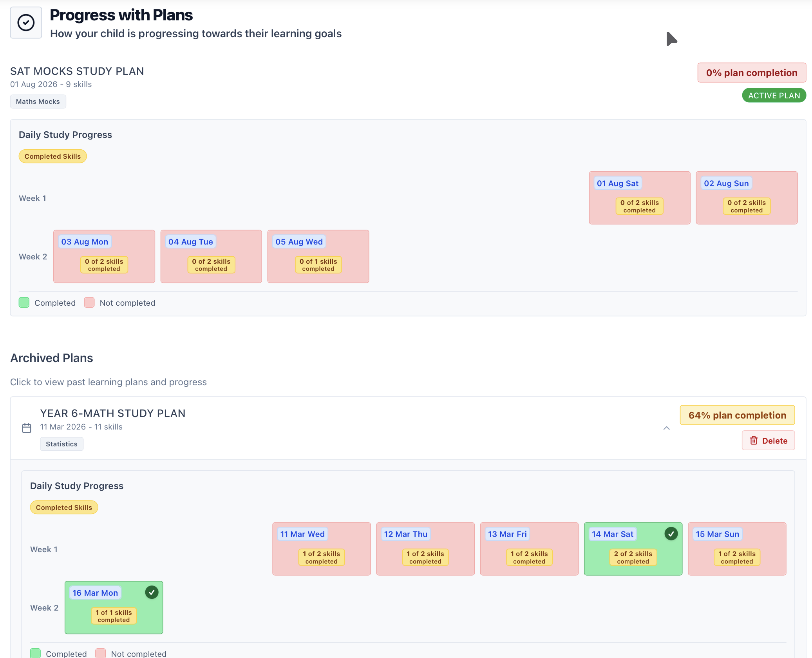Open the 13 Mar Fri day card
812x658 pixels.
pyautogui.click(x=529, y=549)
